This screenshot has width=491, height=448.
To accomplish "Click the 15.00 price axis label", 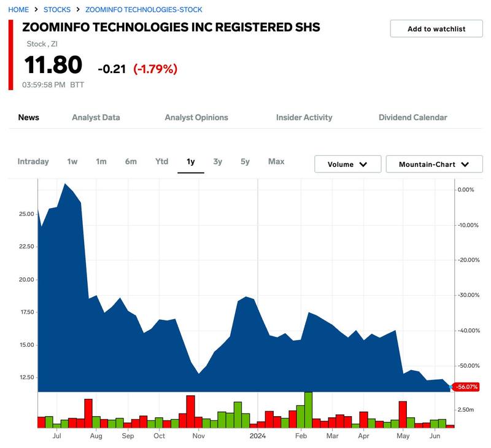I will click(27, 345).
